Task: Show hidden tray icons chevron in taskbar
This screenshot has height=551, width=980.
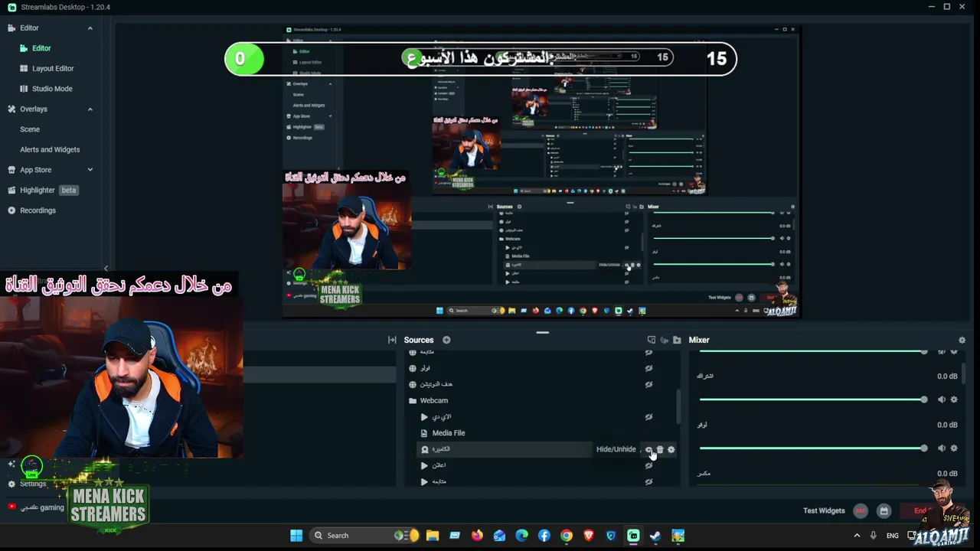Action: pyautogui.click(x=857, y=536)
